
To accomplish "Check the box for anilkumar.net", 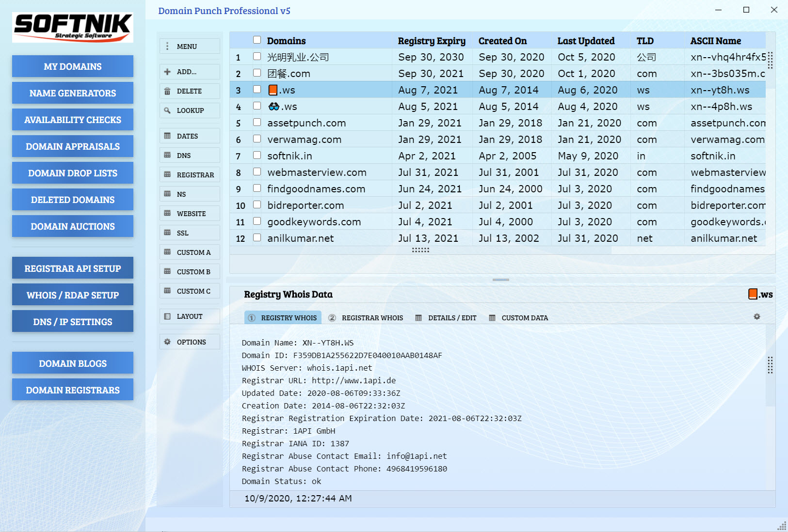I will 257,238.
